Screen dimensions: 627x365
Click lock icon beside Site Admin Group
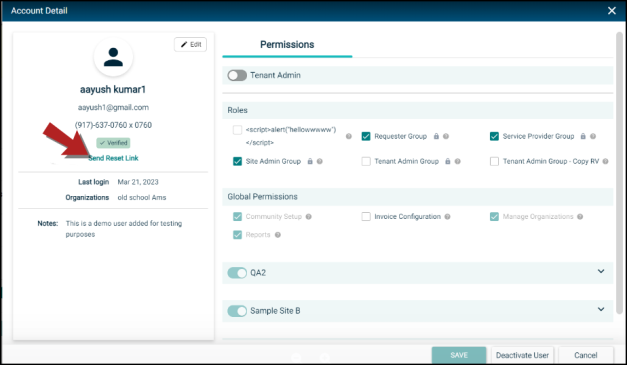point(310,162)
